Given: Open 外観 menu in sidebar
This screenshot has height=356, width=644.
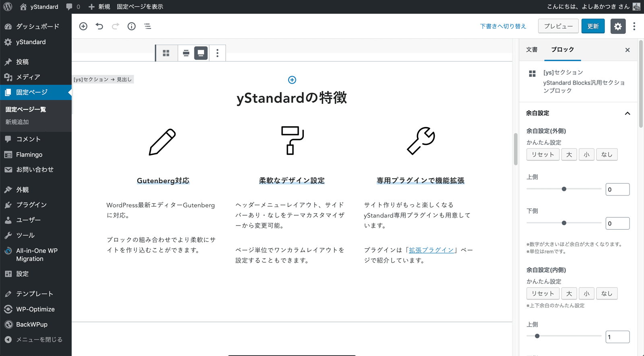Looking at the screenshot, I should (x=36, y=190).
